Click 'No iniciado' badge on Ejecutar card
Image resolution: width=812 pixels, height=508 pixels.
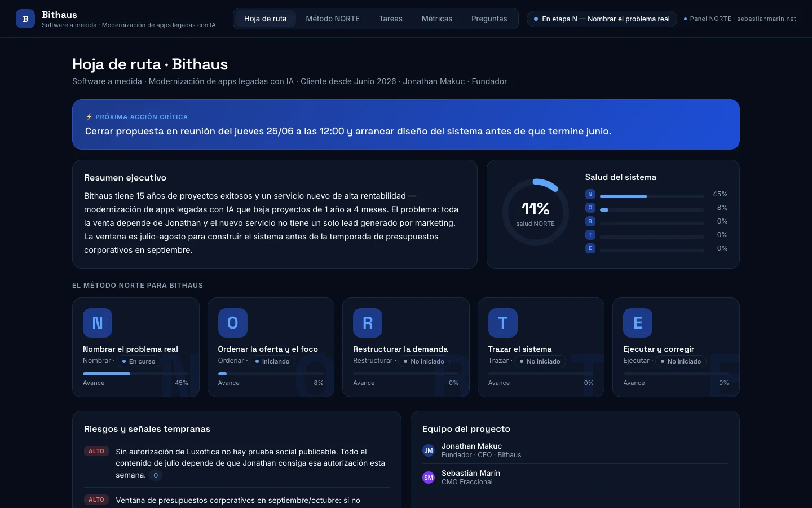[x=681, y=361]
